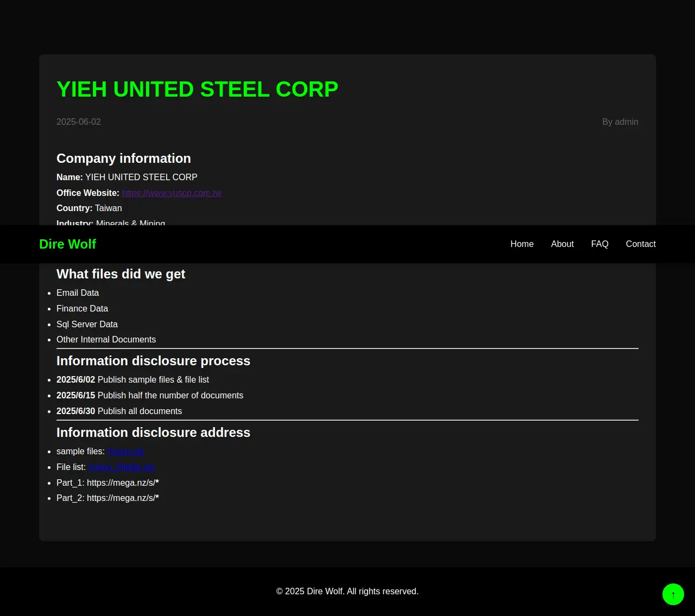Click the Information disclosure process heading
Screen dimensions: 695x616
pos(153,361)
